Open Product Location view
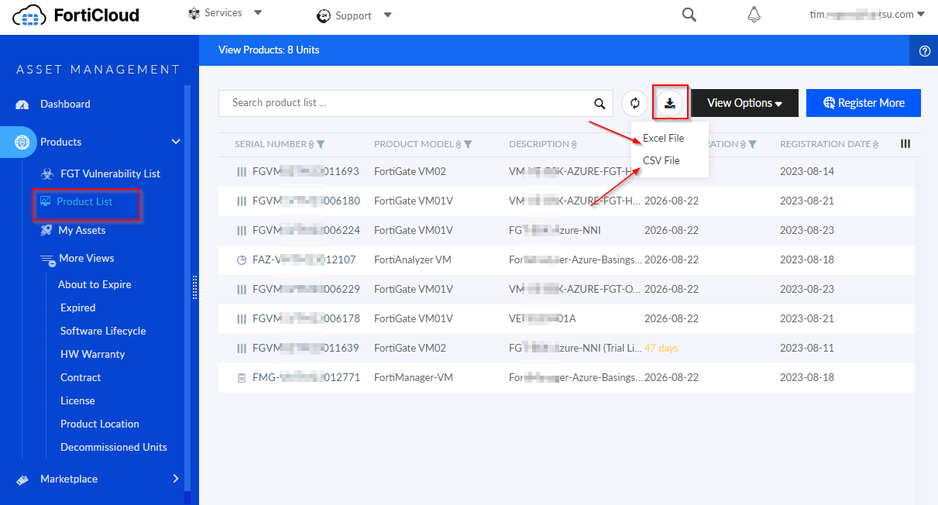This screenshot has height=505, width=938. (x=99, y=424)
